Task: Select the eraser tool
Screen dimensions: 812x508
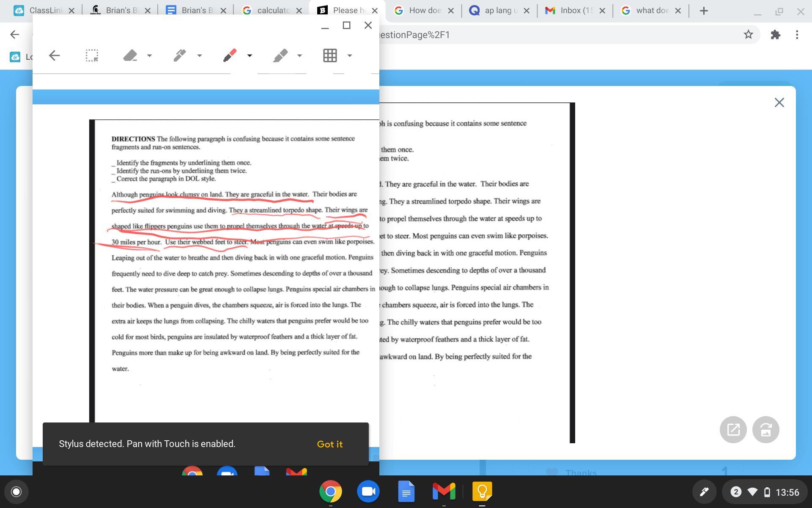Action: [x=130, y=55]
